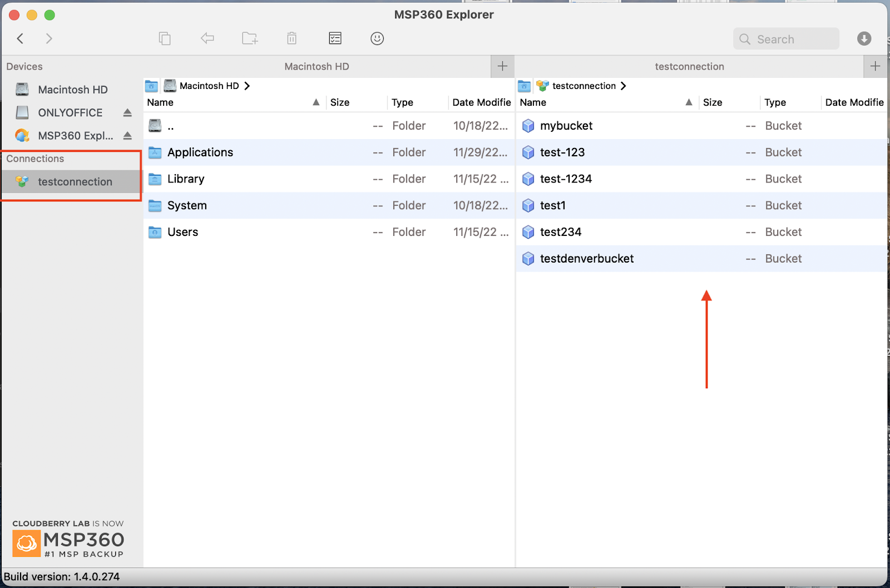This screenshot has width=890, height=588.
Task: Select ONLYOFFICE in Devices sidebar
Action: (71, 112)
